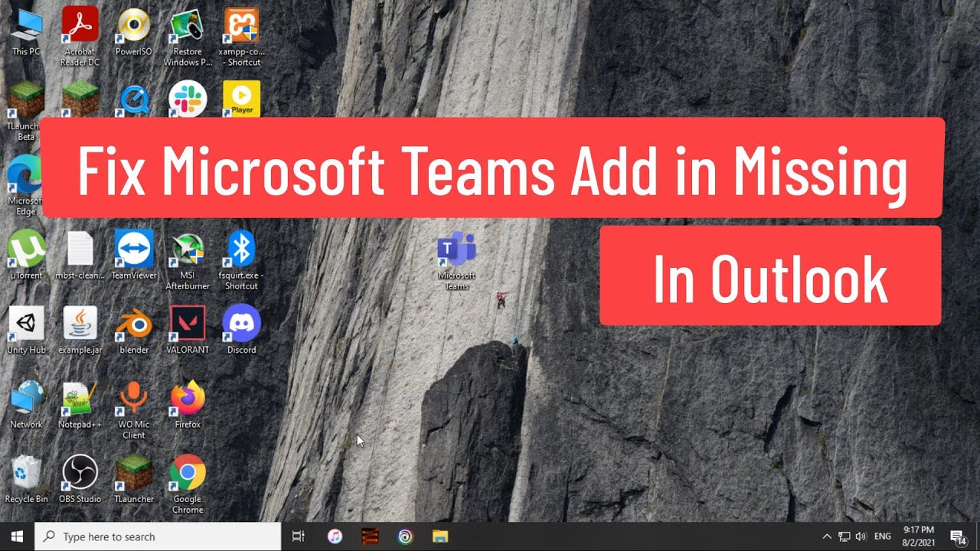Expand the hidden system tray icons chevron
The height and width of the screenshot is (551, 980).
click(827, 536)
